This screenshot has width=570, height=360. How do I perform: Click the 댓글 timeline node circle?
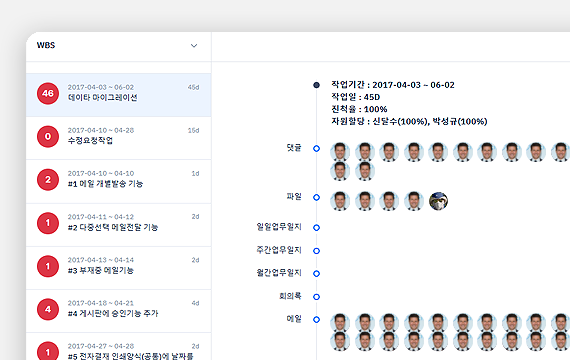[x=317, y=148]
